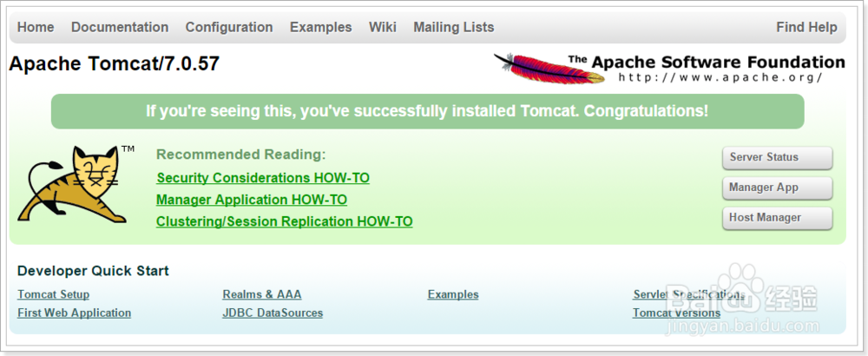Open the Realms & AAA link

click(262, 294)
